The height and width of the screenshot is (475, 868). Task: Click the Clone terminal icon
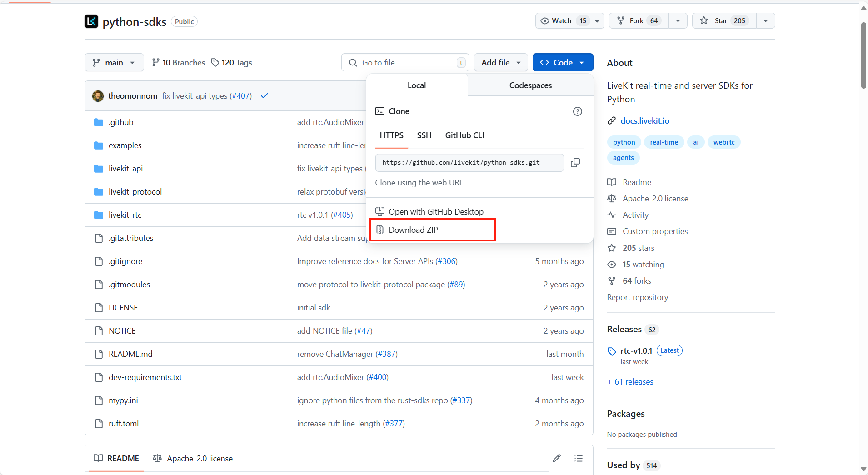click(x=380, y=111)
